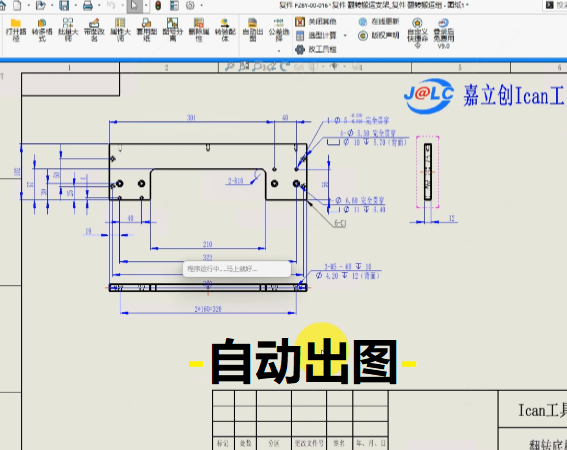Expand the dropdown next to Select cursor

click(x=146, y=5)
